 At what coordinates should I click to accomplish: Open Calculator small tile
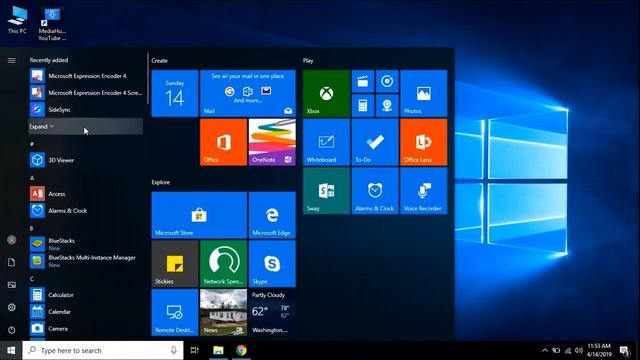[x=363, y=105]
